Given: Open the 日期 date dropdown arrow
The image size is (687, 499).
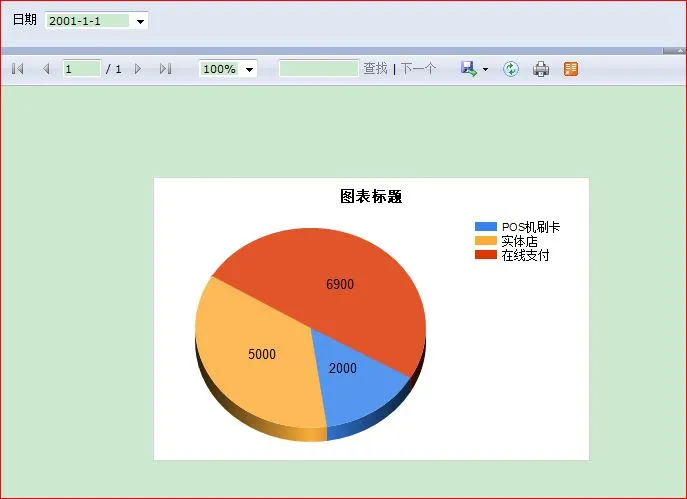Looking at the screenshot, I should 140,21.
